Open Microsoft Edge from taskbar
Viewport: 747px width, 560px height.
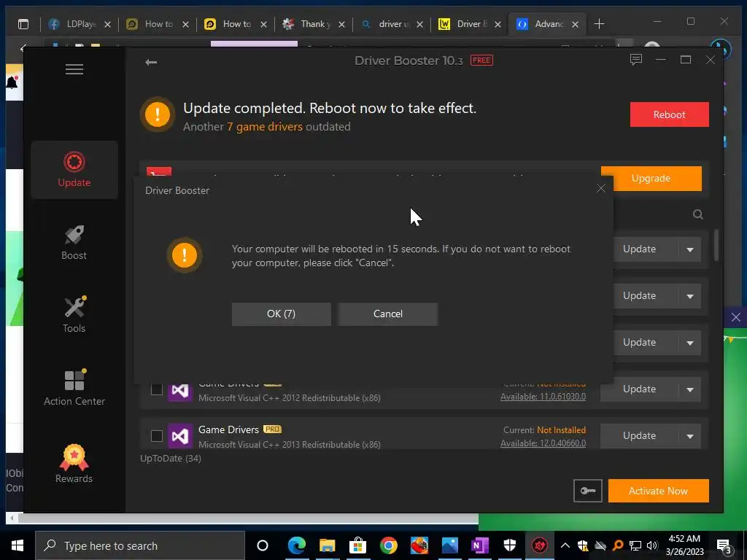pos(296,545)
